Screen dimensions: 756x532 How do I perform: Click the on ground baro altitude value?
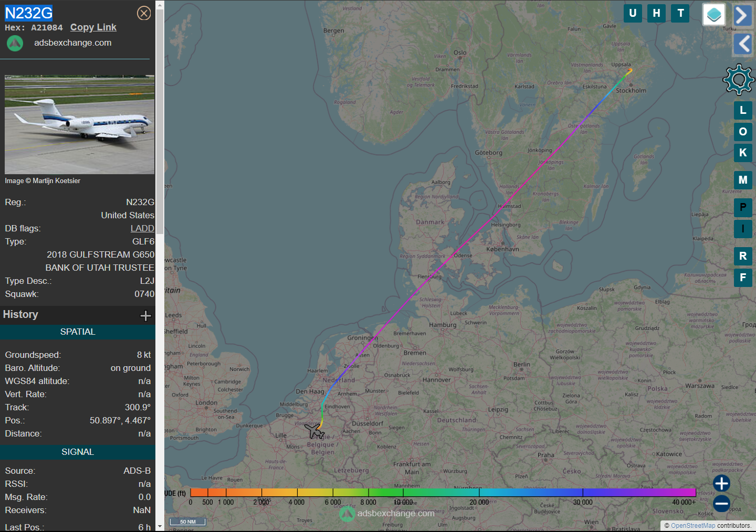(x=131, y=368)
